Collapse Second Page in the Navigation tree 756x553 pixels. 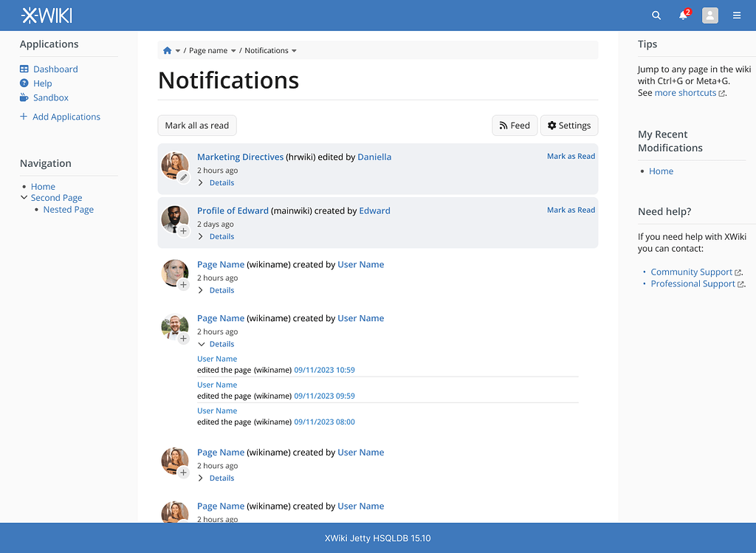point(23,197)
